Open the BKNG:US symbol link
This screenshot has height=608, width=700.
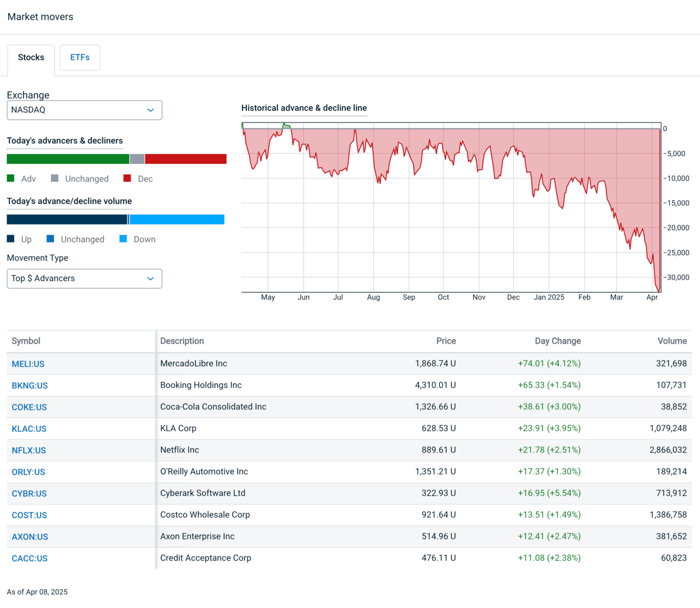pos(30,386)
